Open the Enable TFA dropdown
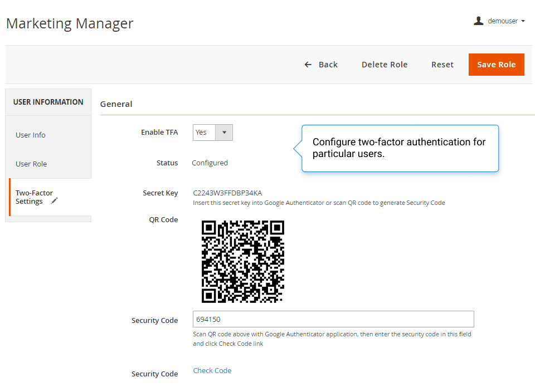 pos(212,133)
